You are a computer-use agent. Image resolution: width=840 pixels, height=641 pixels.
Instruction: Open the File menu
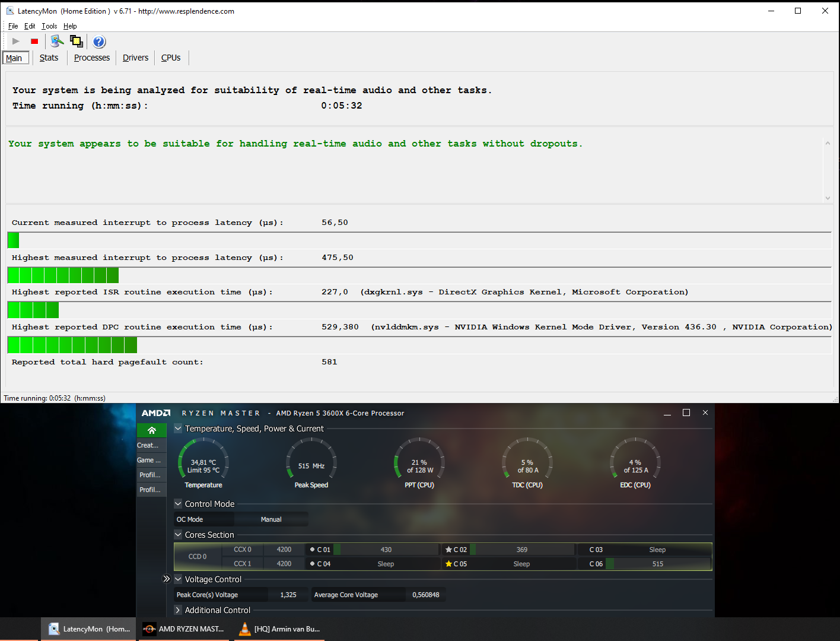13,26
